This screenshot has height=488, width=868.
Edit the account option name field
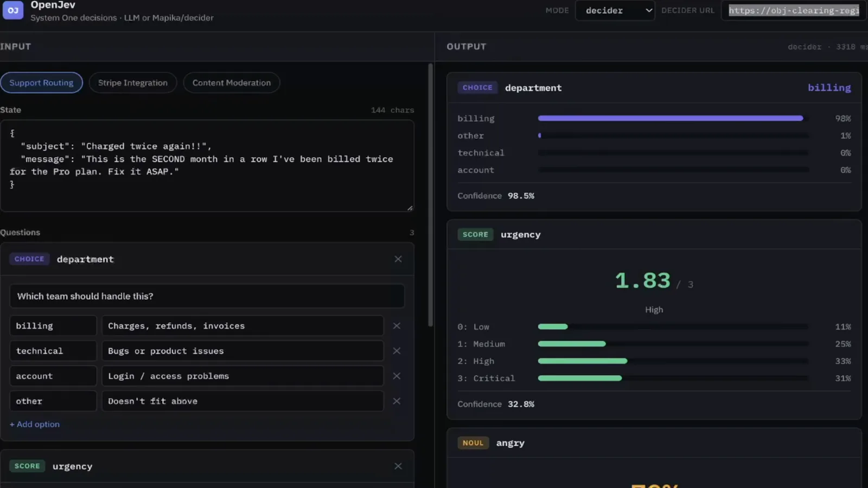click(53, 376)
